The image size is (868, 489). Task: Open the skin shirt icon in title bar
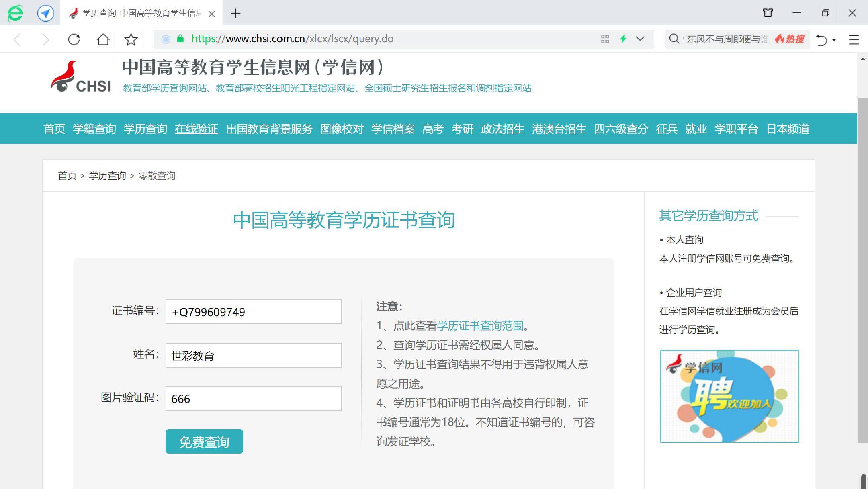point(768,13)
